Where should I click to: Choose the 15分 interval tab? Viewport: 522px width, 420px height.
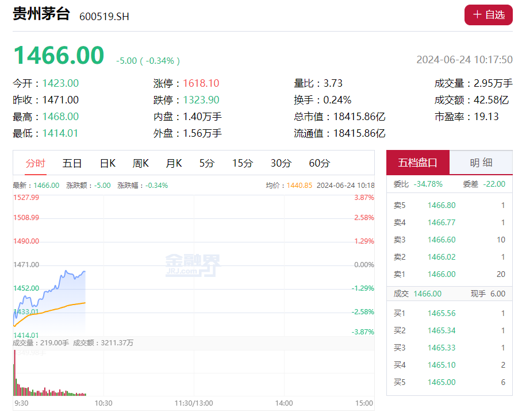tap(242, 163)
